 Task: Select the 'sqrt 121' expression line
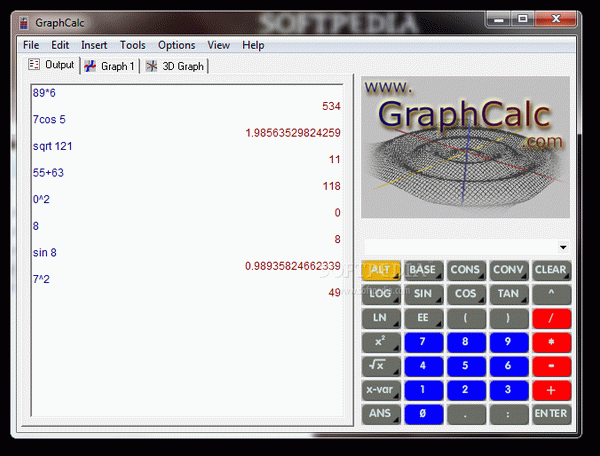[x=53, y=146]
